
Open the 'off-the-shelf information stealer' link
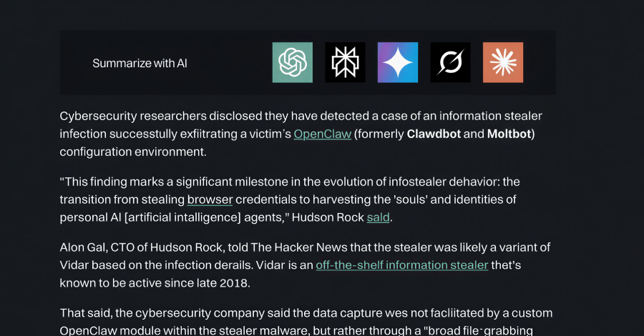[x=401, y=265]
